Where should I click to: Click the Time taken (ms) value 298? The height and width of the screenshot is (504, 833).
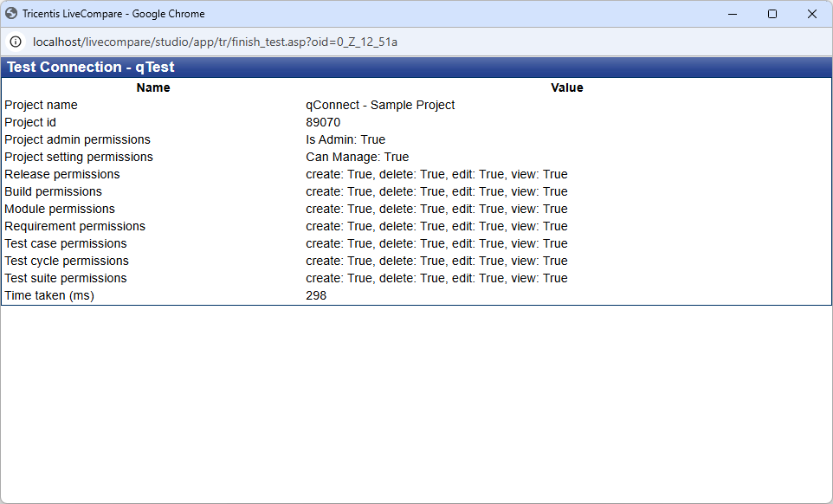point(316,295)
